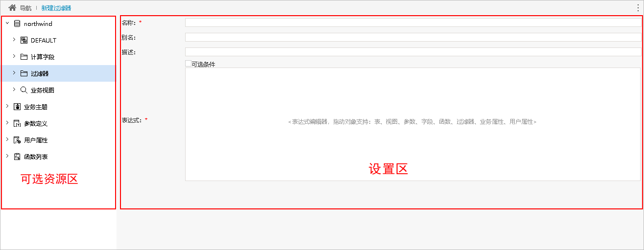Focus the 名称 input field
This screenshot has height=250, width=644.
click(413, 23)
